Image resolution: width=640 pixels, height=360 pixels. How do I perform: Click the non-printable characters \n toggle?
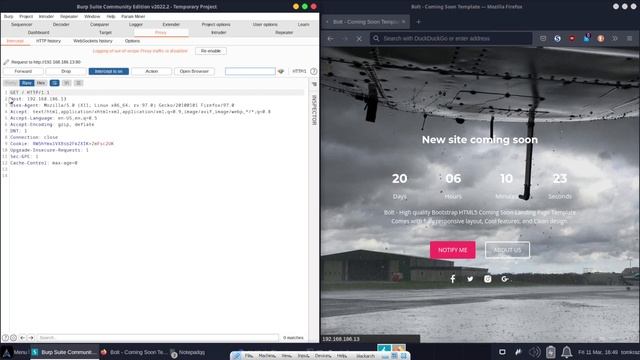coord(67,83)
